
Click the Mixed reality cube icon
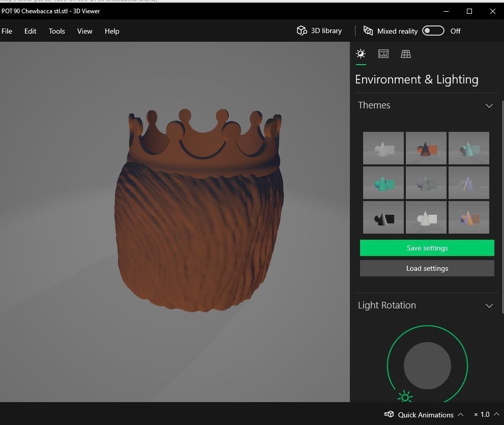coord(368,31)
